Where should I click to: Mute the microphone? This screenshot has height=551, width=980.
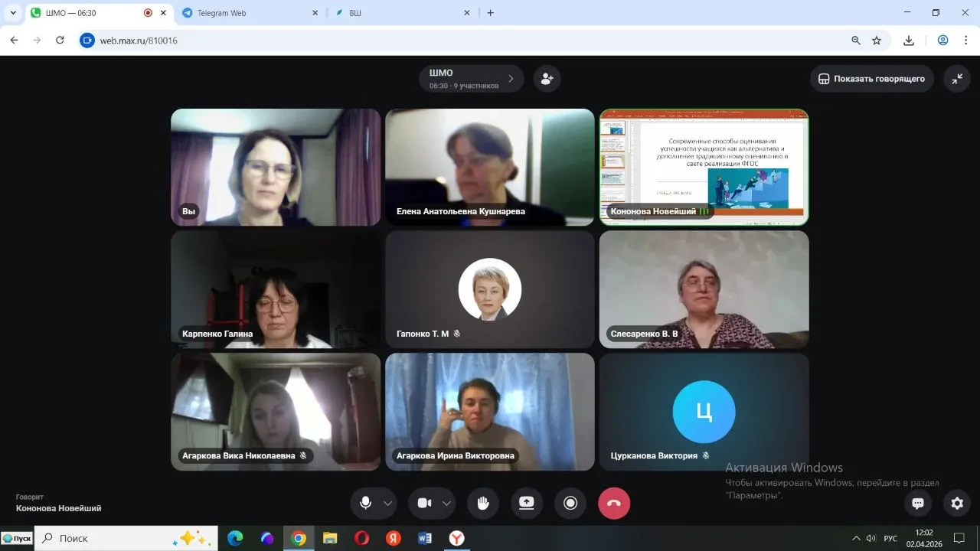pyautogui.click(x=366, y=503)
